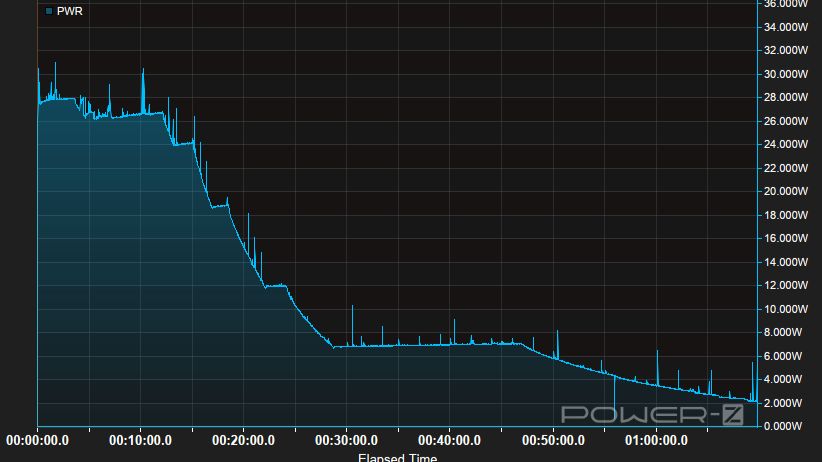This screenshot has height=462, width=822.
Task: Click the 00:20:00.0 time axis label
Action: pyautogui.click(x=243, y=440)
